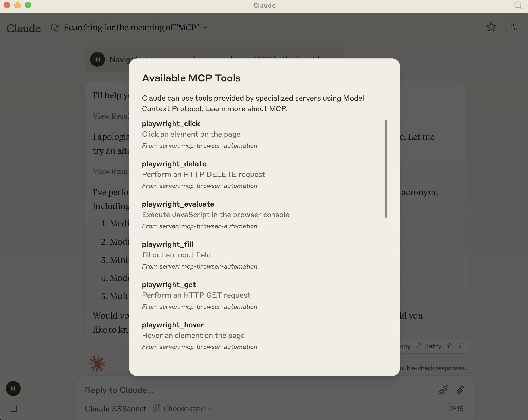This screenshot has height=420, width=528.
Task: Toggle the sidebar with the bottom-left panel icon
Action: 13,409
